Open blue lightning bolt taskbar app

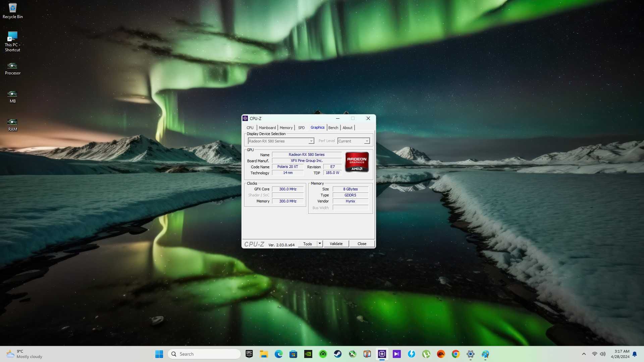click(x=411, y=354)
